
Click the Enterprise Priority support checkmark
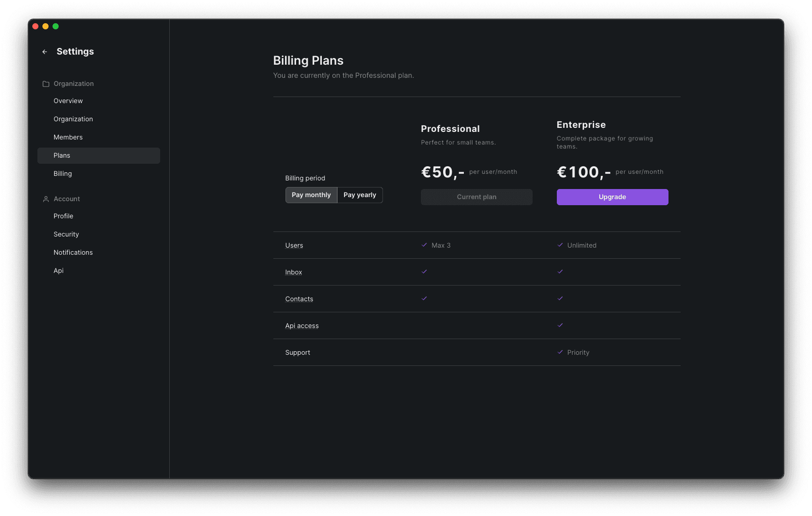560,352
